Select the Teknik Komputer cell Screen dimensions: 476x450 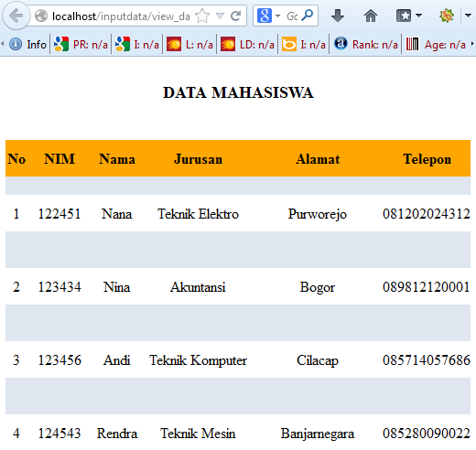click(x=198, y=360)
